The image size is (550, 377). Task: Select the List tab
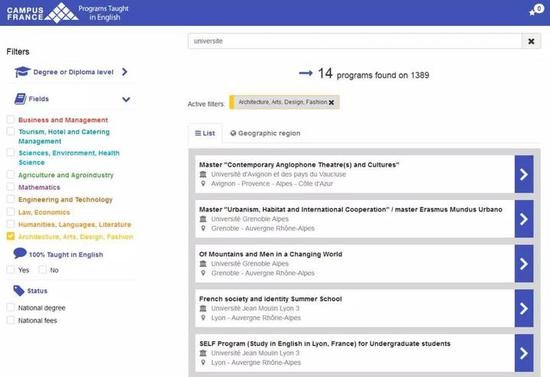point(205,133)
